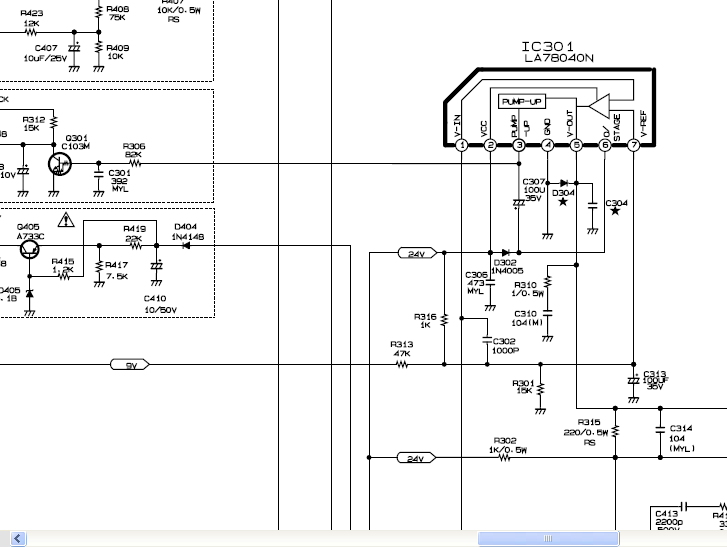Click the C304 capacitor label
The width and height of the screenshot is (727, 547).
pos(617,203)
